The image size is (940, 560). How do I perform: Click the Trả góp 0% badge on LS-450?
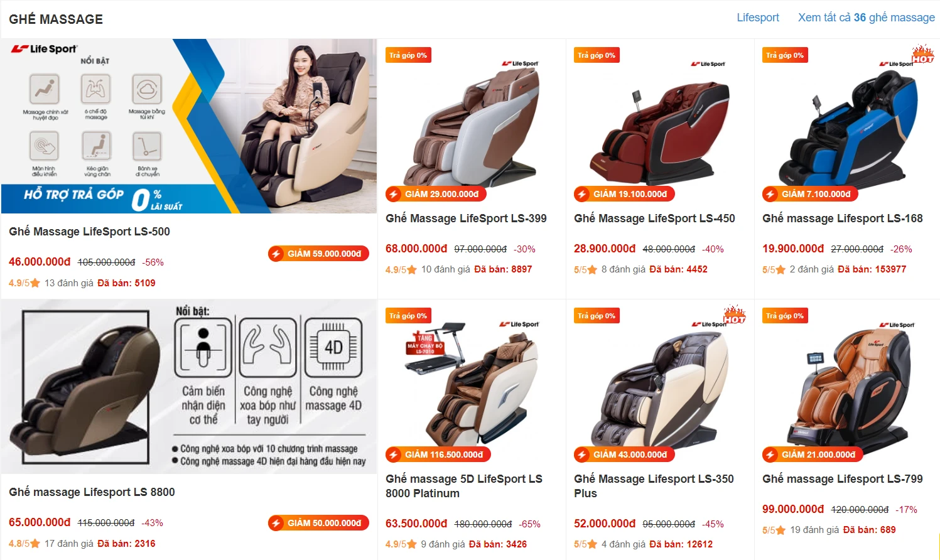tap(597, 55)
